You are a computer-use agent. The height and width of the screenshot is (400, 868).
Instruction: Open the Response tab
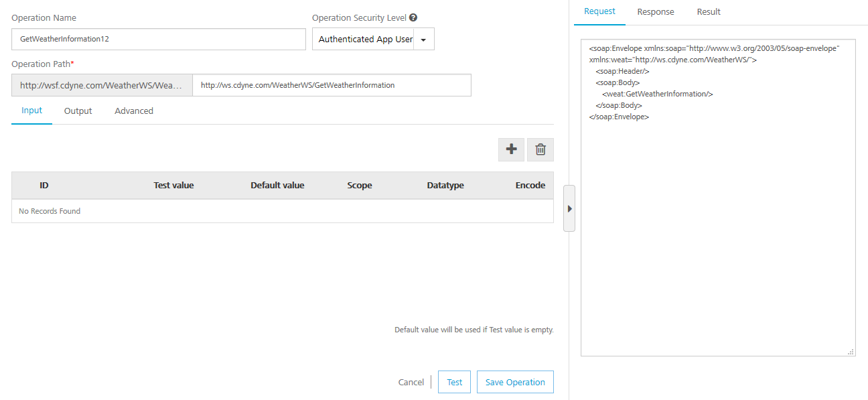(656, 12)
